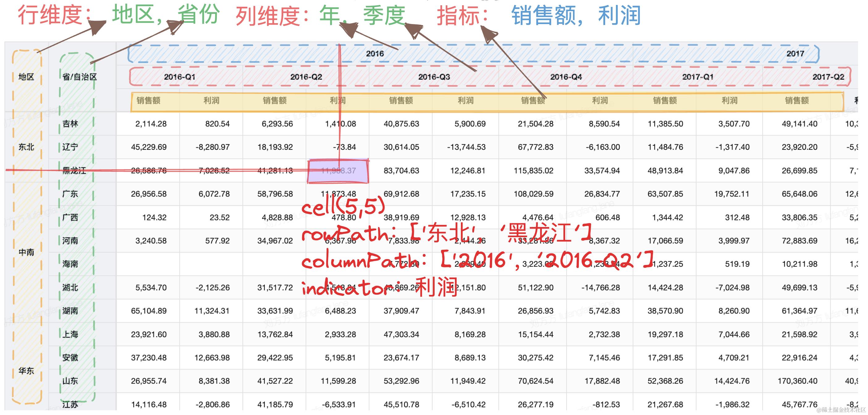Image resolution: width=868 pixels, height=415 pixels.
Task: Select the 2016-Q2 quarter header
Action: pos(306,77)
